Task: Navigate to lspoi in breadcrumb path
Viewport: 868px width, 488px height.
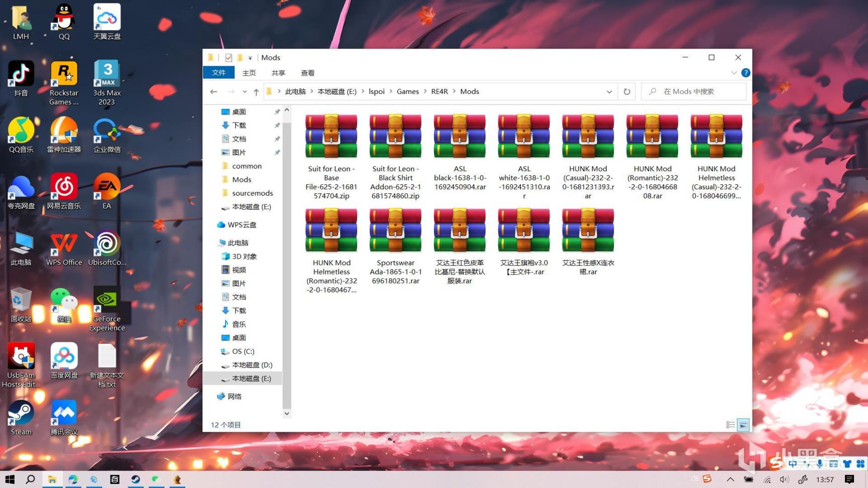Action: (377, 91)
